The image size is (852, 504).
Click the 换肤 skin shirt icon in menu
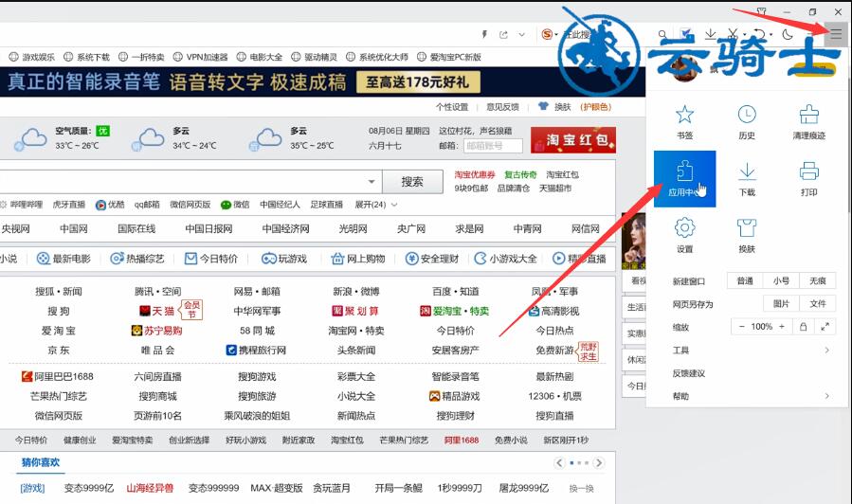(747, 228)
